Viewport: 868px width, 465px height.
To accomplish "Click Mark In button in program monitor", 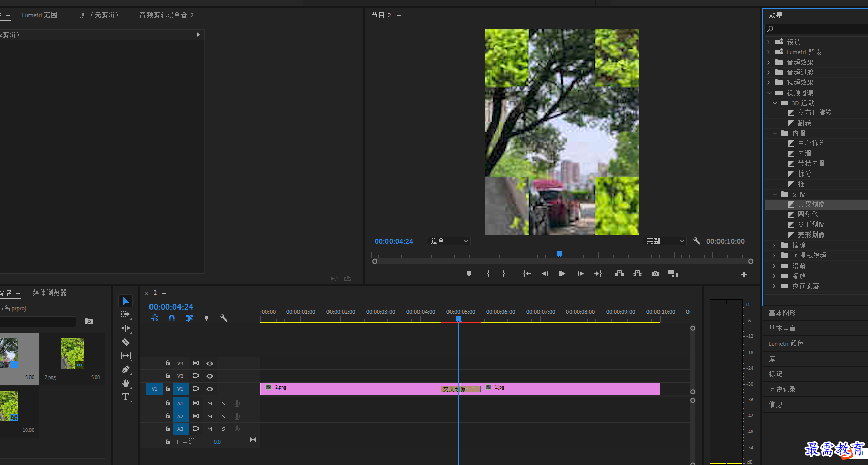I will [x=488, y=274].
